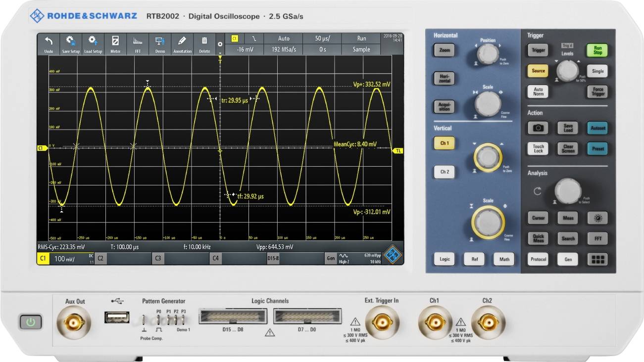Toggle Channel 1 with the Ch 1 button
This screenshot has width=644, height=362.
(x=444, y=143)
